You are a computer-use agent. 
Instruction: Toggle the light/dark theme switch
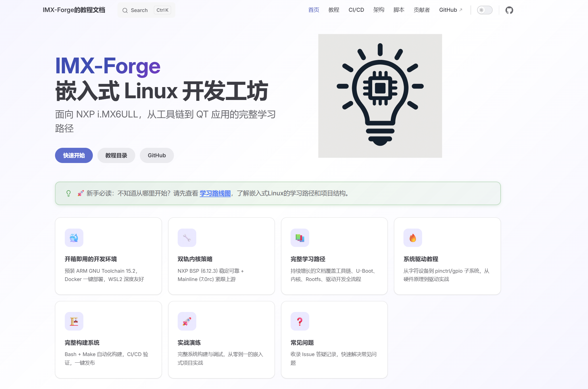coord(485,10)
